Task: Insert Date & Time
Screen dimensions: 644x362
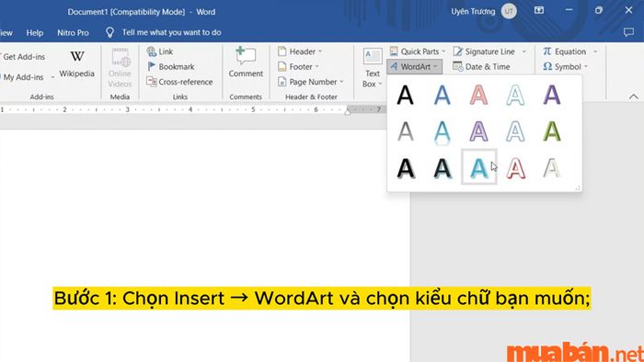Action: coord(481,67)
